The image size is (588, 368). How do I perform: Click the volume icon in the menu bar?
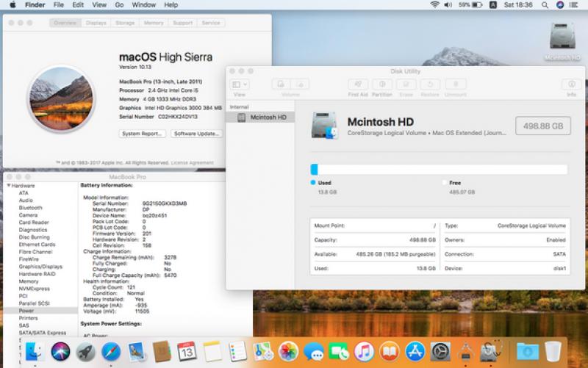[448, 5]
